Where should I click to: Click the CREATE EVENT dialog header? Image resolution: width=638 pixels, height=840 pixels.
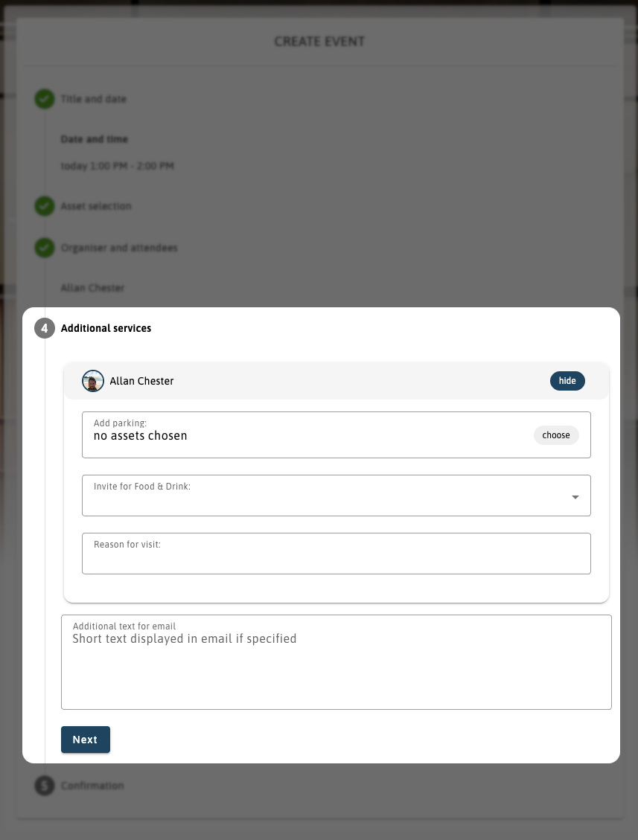click(x=319, y=42)
